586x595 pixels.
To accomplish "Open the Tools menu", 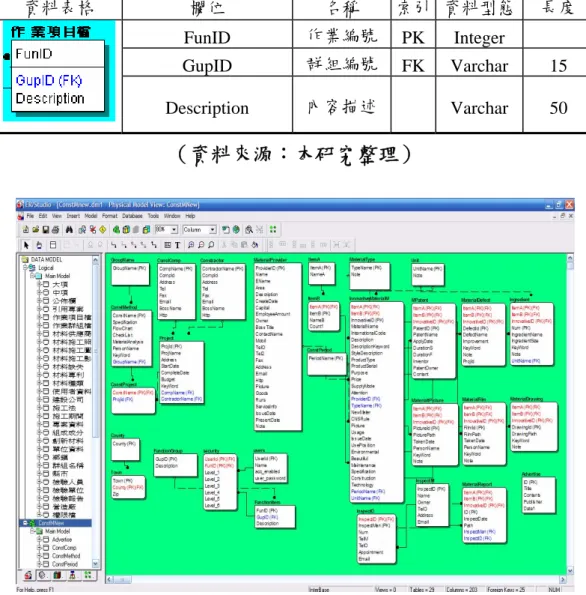I will 153,216.
